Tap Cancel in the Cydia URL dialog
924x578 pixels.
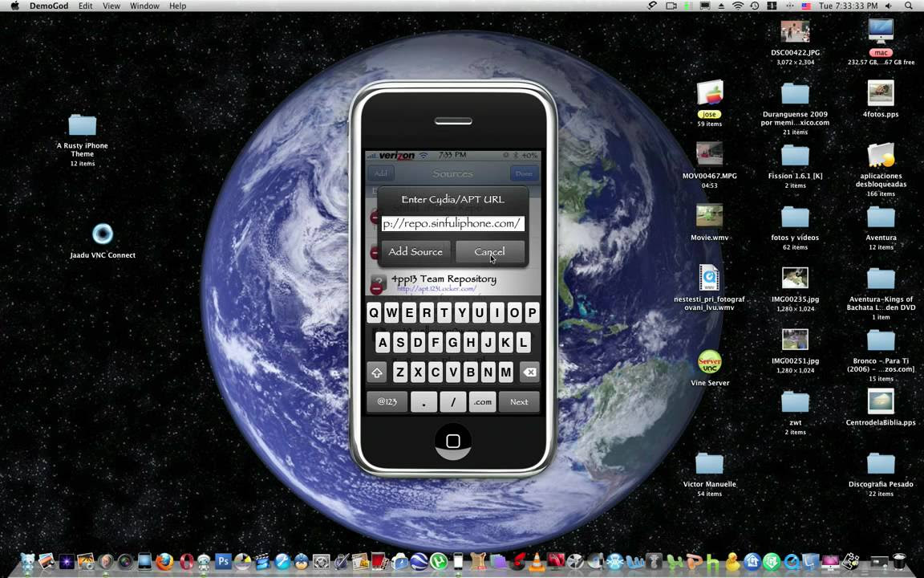click(490, 252)
